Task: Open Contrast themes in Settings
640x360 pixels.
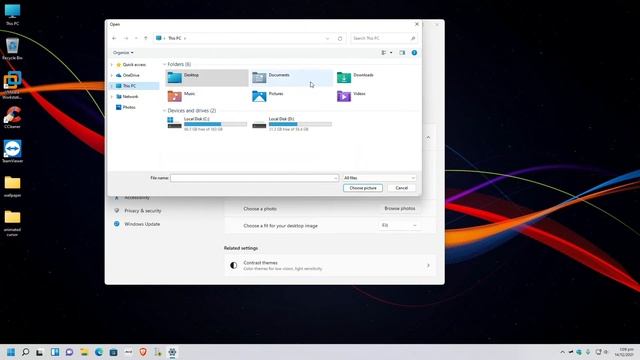Action: [330, 266]
